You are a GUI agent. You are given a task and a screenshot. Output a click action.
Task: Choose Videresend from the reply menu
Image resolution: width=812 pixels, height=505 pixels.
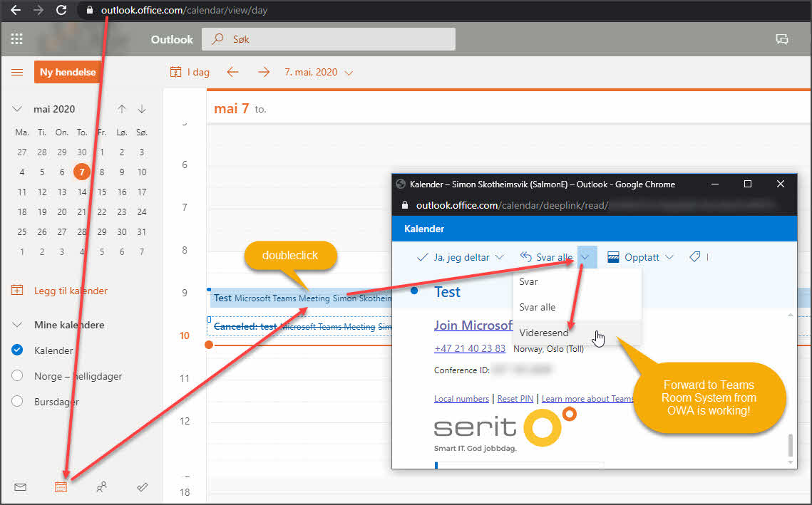tap(577, 333)
